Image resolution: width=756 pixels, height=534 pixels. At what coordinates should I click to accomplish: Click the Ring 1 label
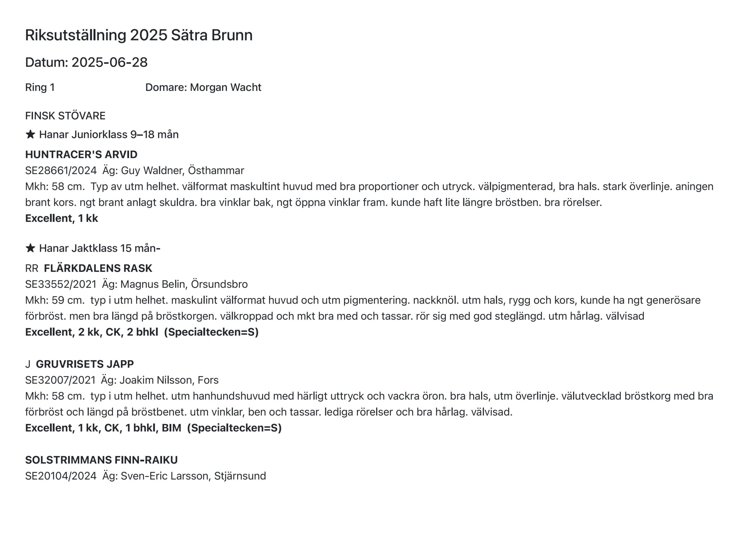(x=40, y=87)
